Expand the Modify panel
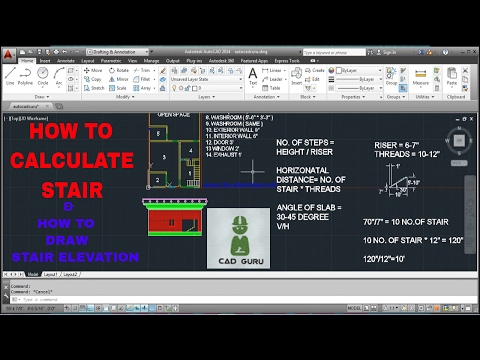Screen dimensions: 480x360 [x=125, y=97]
